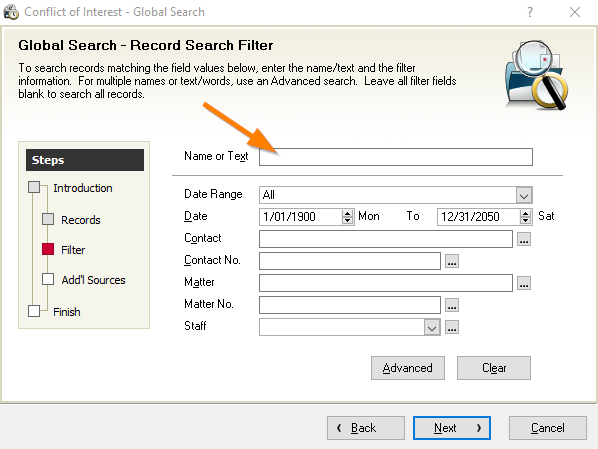Open the Date Range dropdown

[x=524, y=195]
